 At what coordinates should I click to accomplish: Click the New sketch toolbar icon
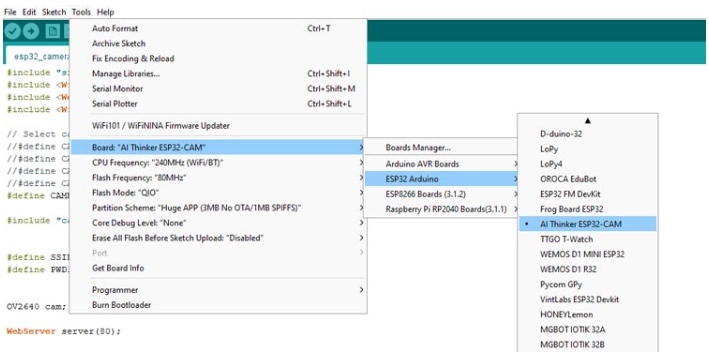pos(53,31)
